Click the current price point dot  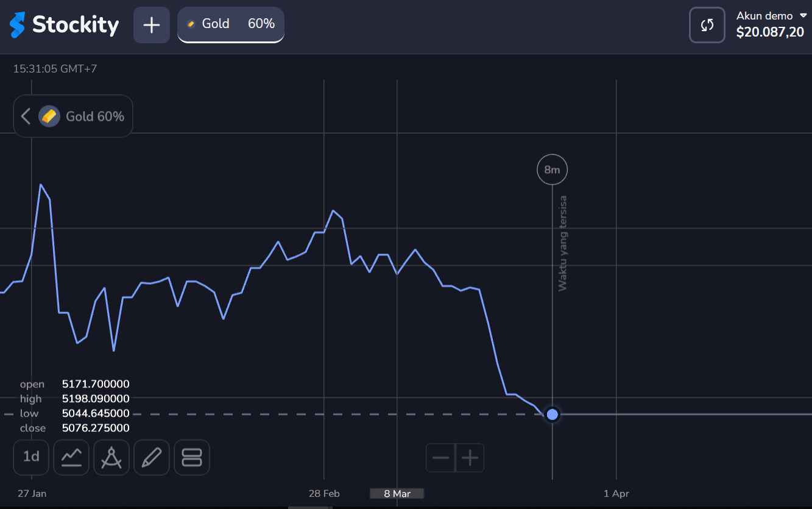[552, 415]
